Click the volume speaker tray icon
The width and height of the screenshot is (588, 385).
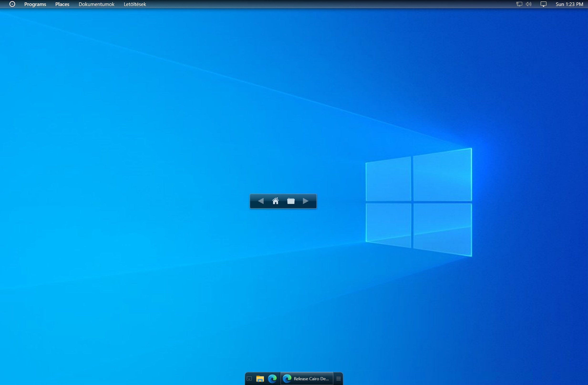coord(528,4)
